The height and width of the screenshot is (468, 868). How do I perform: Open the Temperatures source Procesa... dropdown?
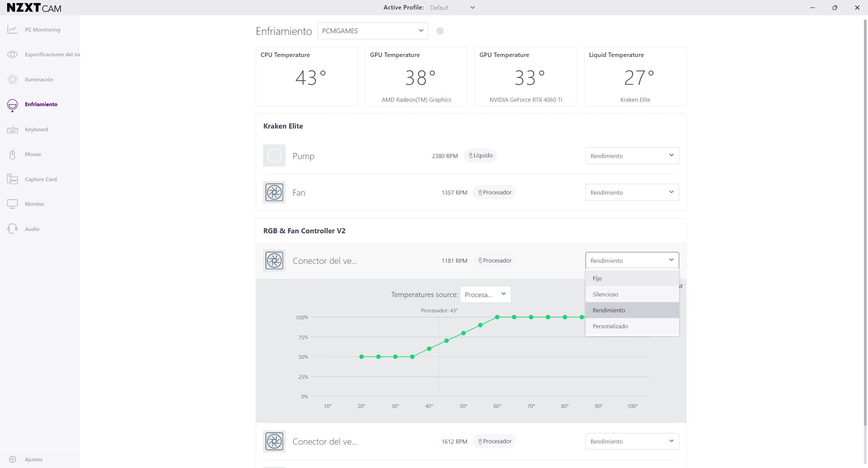486,294
